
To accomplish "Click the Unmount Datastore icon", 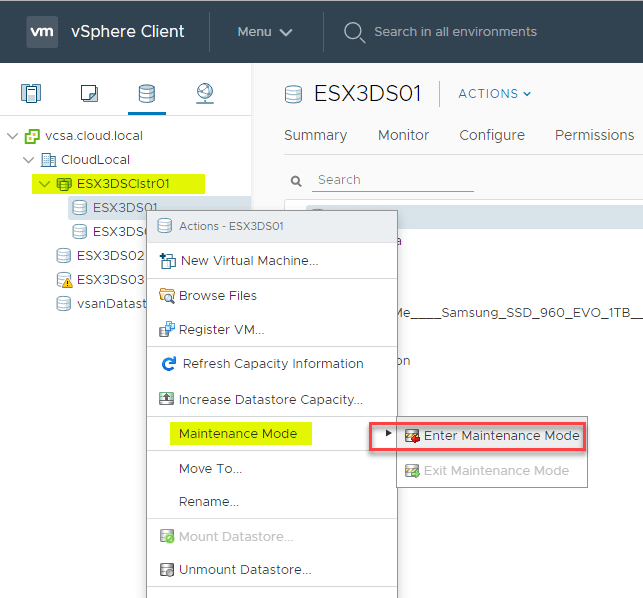I will tap(167, 570).
